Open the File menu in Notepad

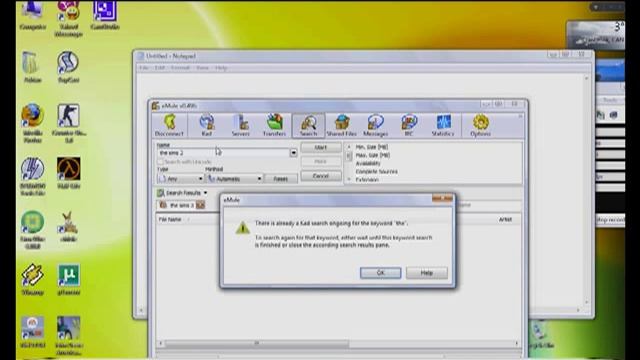click(x=144, y=68)
